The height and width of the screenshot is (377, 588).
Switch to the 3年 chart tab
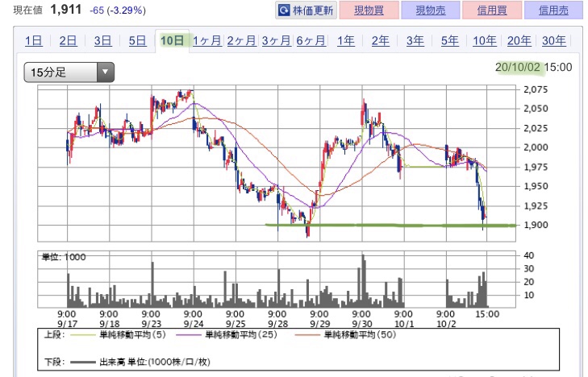(415, 40)
